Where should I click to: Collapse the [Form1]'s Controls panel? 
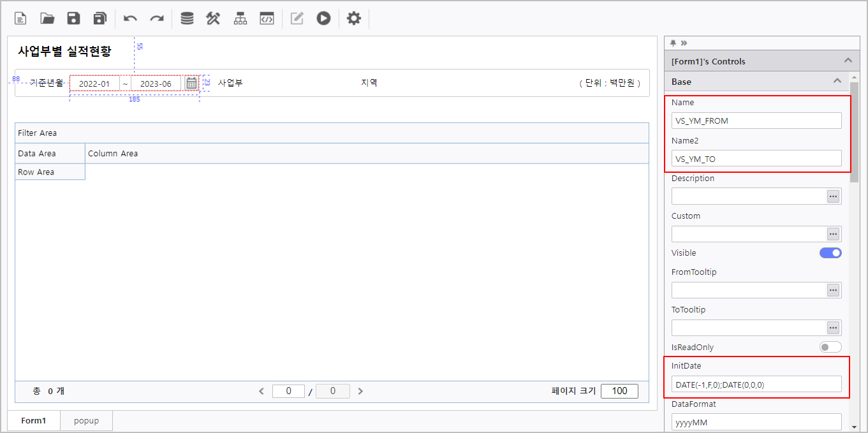(x=848, y=61)
